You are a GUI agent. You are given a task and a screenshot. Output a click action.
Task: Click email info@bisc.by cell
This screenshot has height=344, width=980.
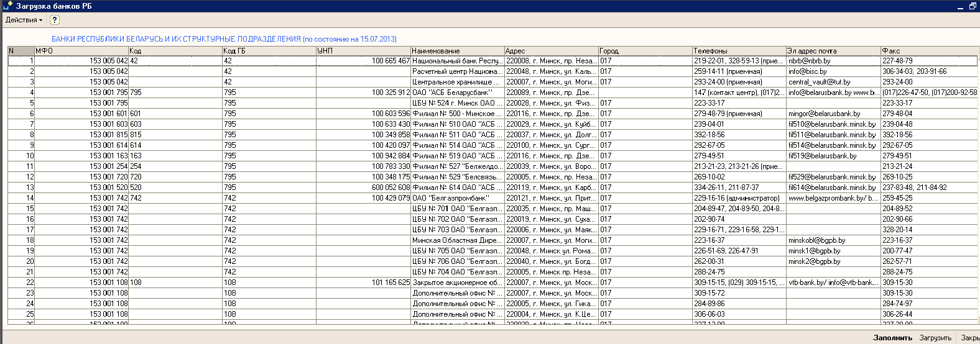(833, 71)
